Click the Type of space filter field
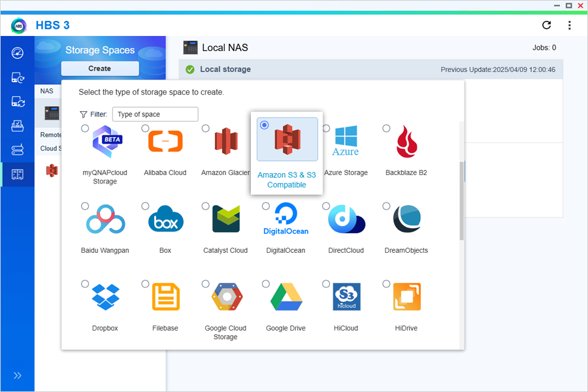The image size is (588, 392). coord(155,114)
